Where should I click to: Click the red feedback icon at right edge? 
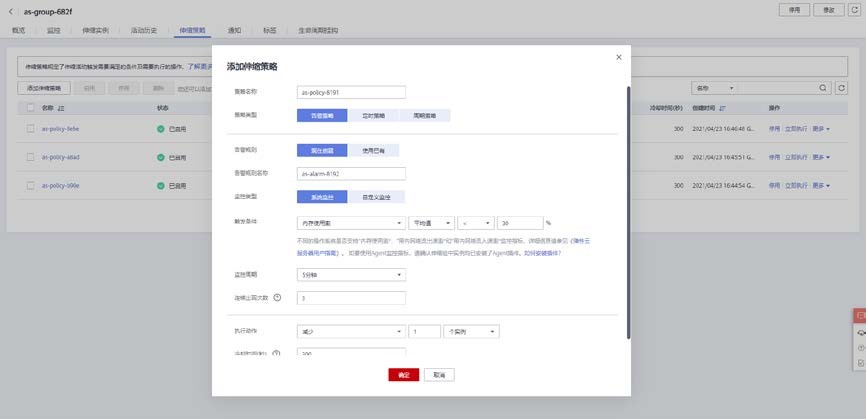[x=860, y=316]
